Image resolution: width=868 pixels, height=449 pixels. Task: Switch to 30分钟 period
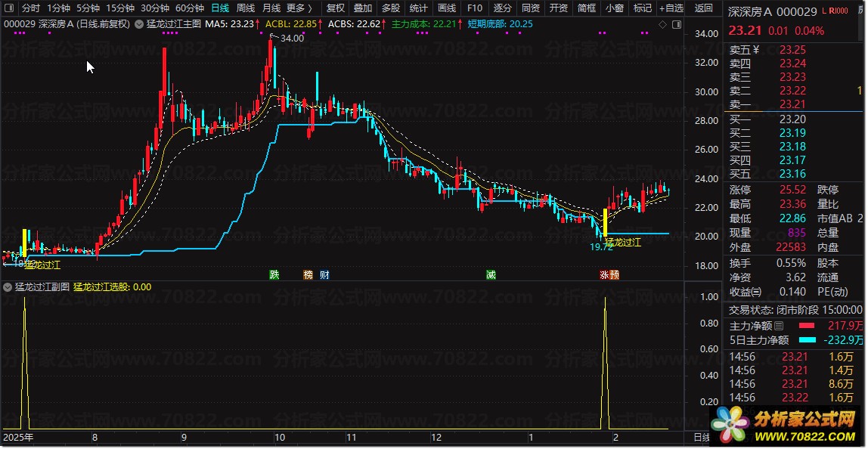[154, 8]
